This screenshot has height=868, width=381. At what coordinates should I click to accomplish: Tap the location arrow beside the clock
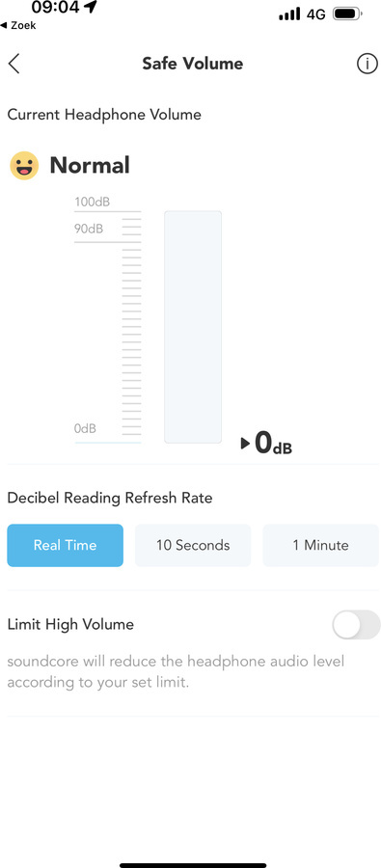(91, 7)
